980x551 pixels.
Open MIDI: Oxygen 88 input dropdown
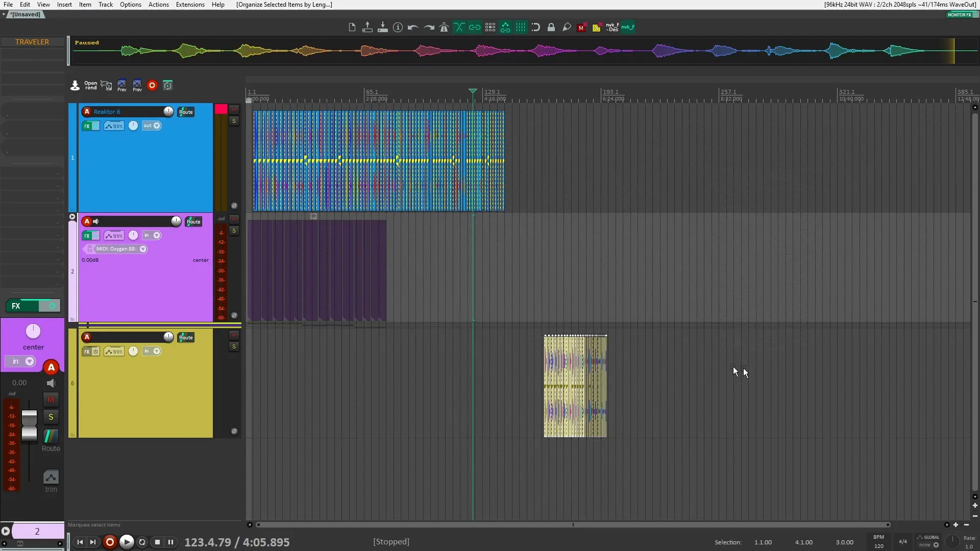121,249
